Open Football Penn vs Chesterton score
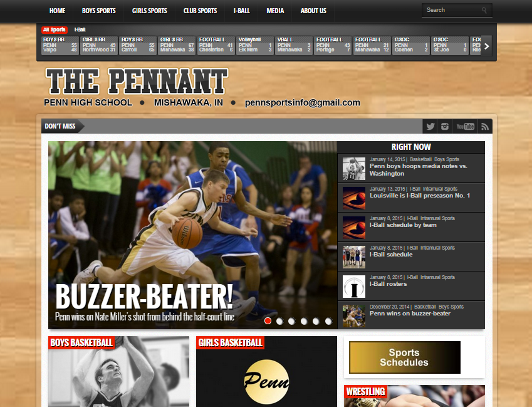This screenshot has height=407, width=532. 216,46
